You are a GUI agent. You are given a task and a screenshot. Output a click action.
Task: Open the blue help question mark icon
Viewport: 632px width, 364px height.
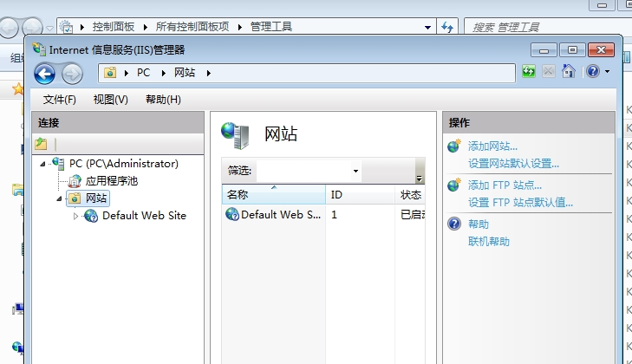[x=592, y=72]
